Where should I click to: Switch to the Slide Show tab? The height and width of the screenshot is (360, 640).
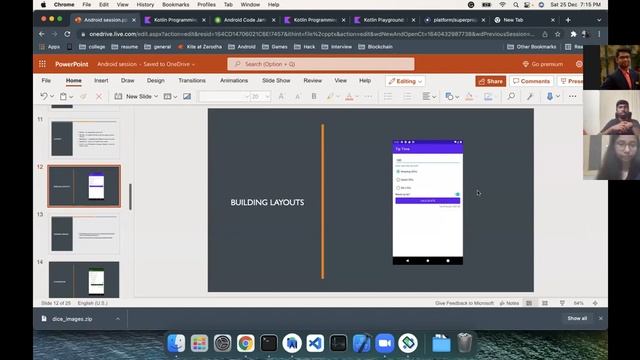point(276,80)
